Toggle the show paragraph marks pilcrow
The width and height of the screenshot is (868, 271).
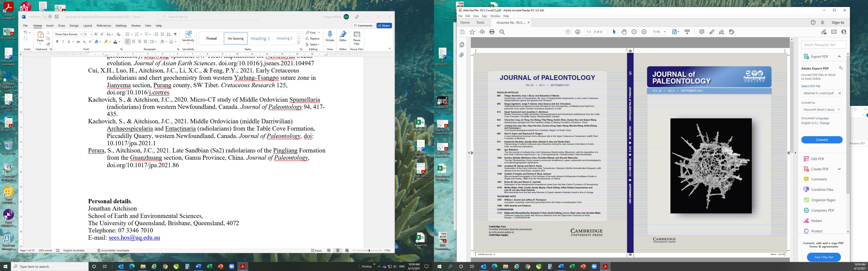pos(175,34)
